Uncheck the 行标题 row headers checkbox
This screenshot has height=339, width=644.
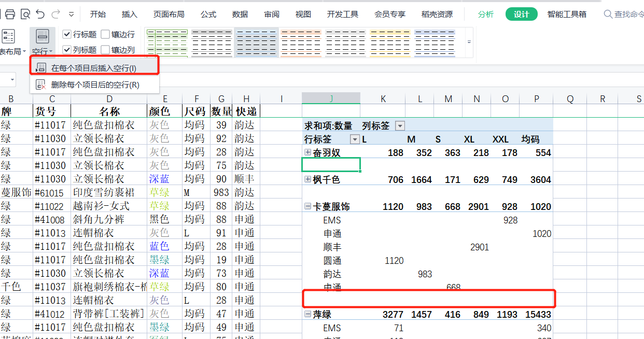click(67, 35)
